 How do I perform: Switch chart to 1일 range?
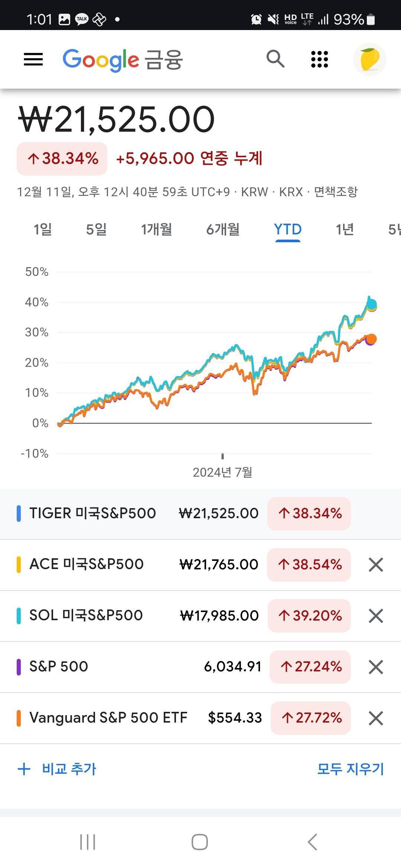43,229
